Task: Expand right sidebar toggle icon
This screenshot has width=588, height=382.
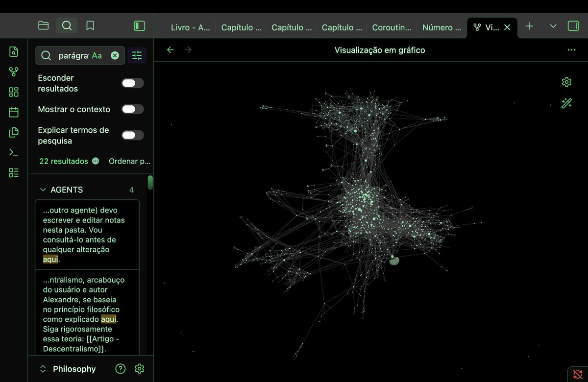Action: point(573,26)
